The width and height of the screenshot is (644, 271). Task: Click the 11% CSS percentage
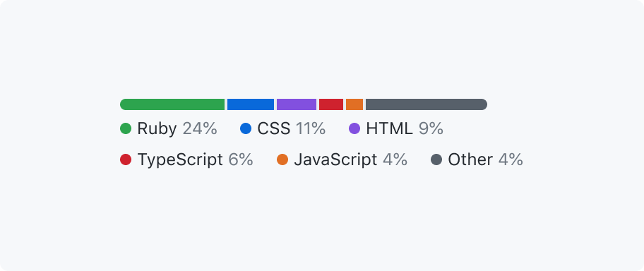311,129
